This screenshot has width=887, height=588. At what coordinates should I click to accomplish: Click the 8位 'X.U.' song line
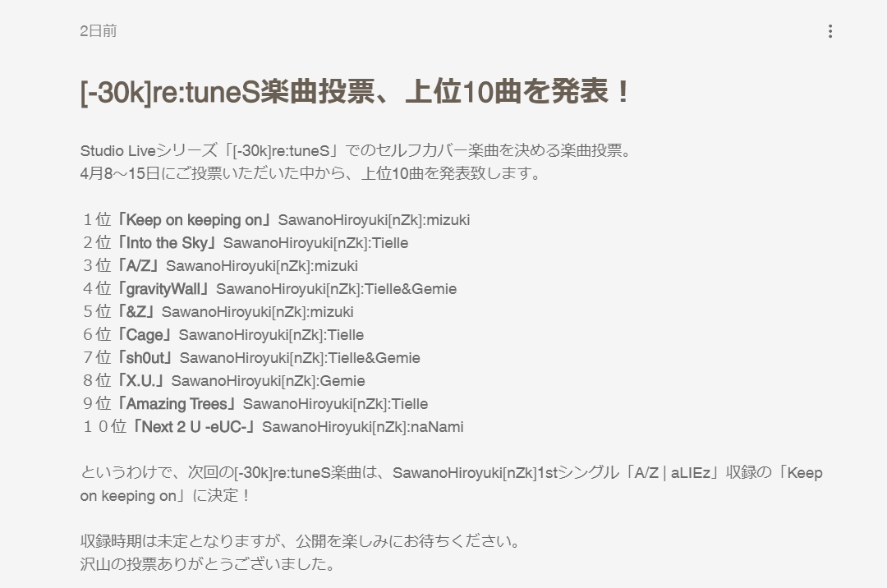pos(223,381)
